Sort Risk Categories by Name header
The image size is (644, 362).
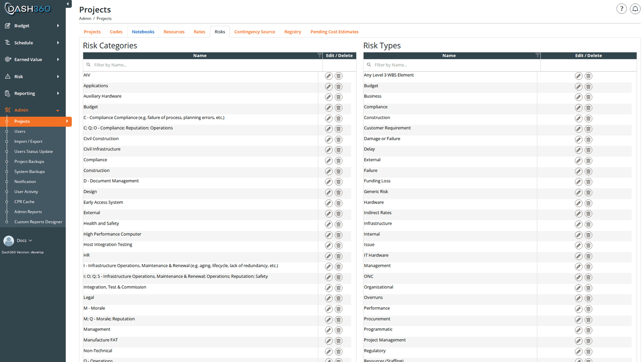[x=200, y=56]
